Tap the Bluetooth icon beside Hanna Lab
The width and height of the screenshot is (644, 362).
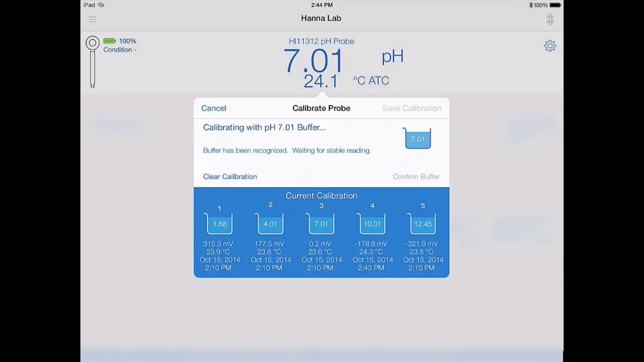(x=550, y=19)
